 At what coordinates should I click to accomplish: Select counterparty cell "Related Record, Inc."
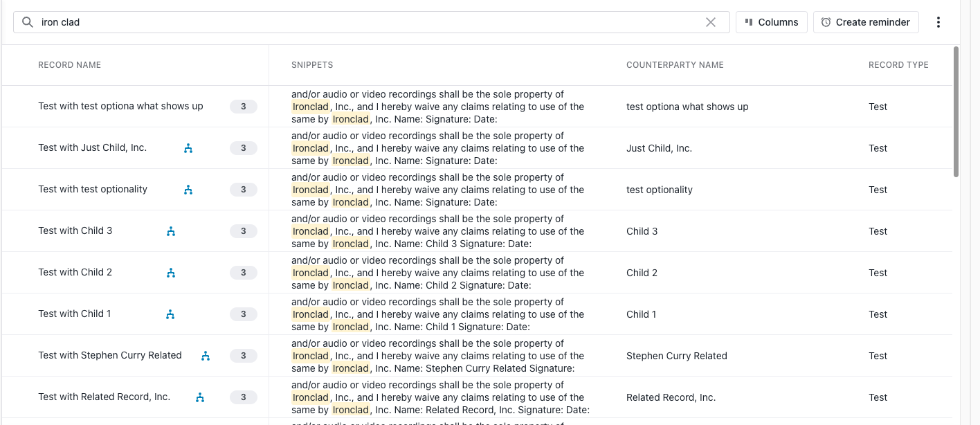(x=671, y=397)
